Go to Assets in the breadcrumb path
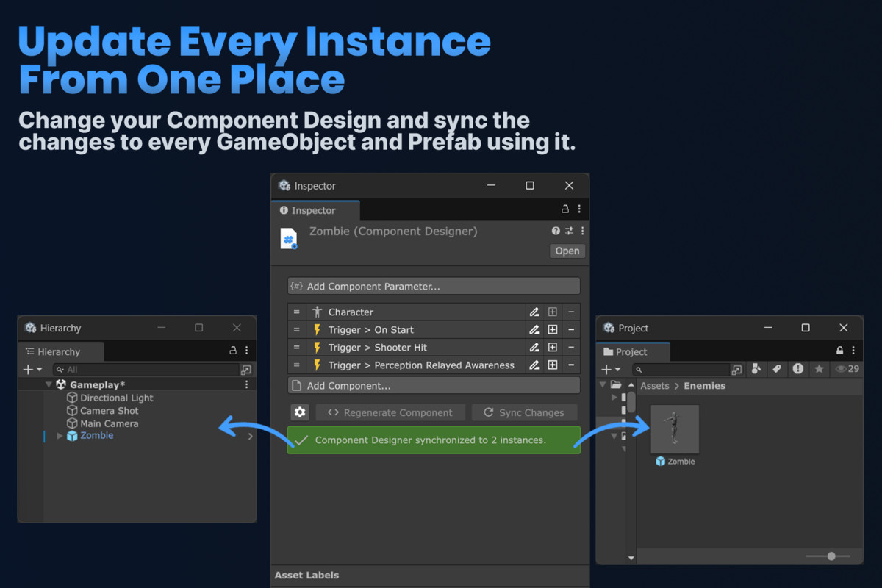The width and height of the screenshot is (882, 588). [x=655, y=386]
